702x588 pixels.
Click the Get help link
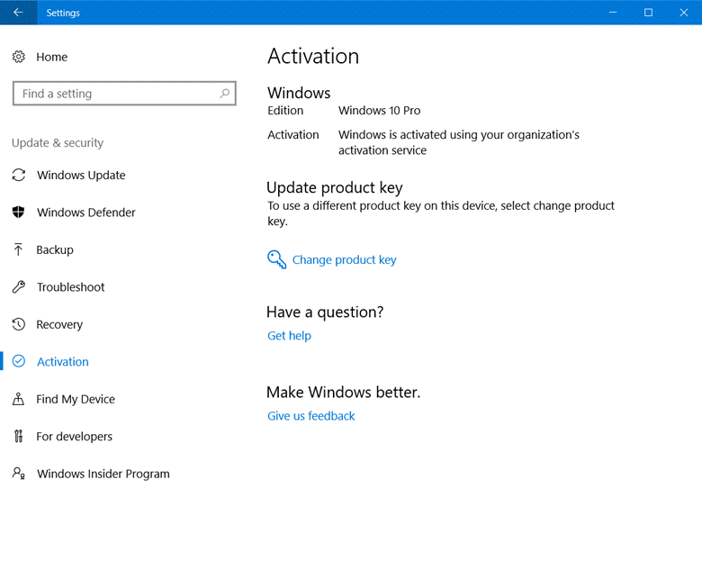(289, 336)
